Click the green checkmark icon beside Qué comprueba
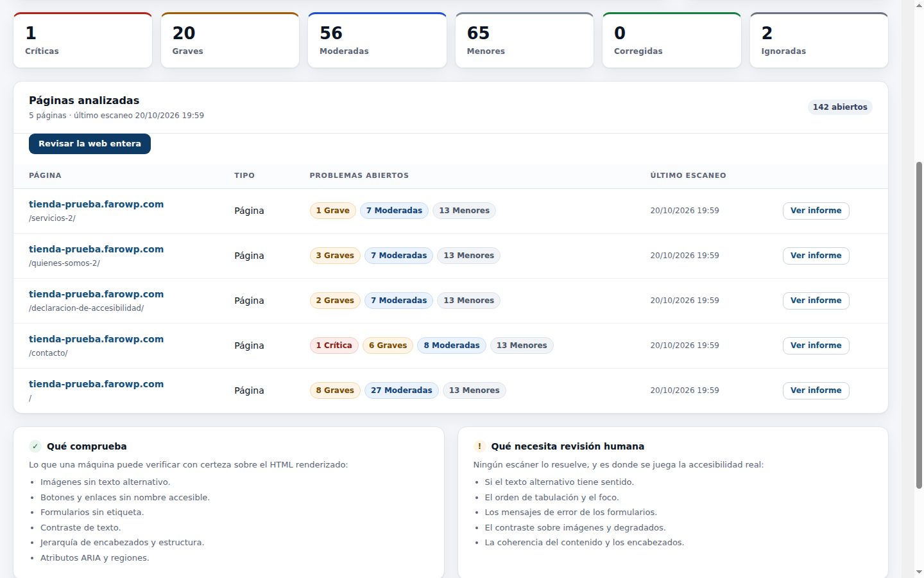This screenshot has height=578, width=924. tap(35, 446)
